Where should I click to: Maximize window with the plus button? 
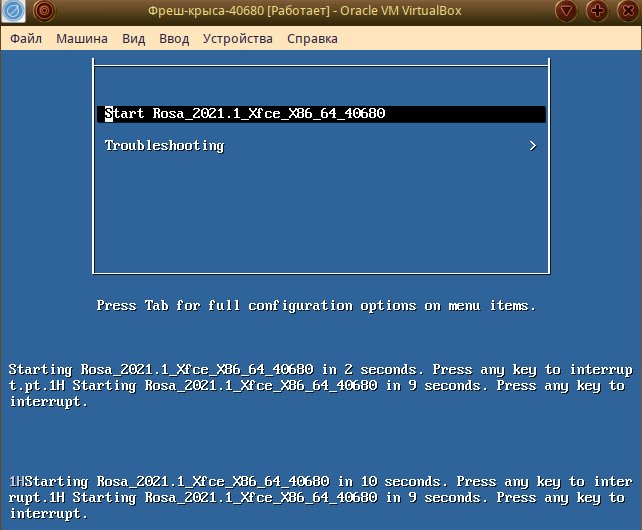597,13
